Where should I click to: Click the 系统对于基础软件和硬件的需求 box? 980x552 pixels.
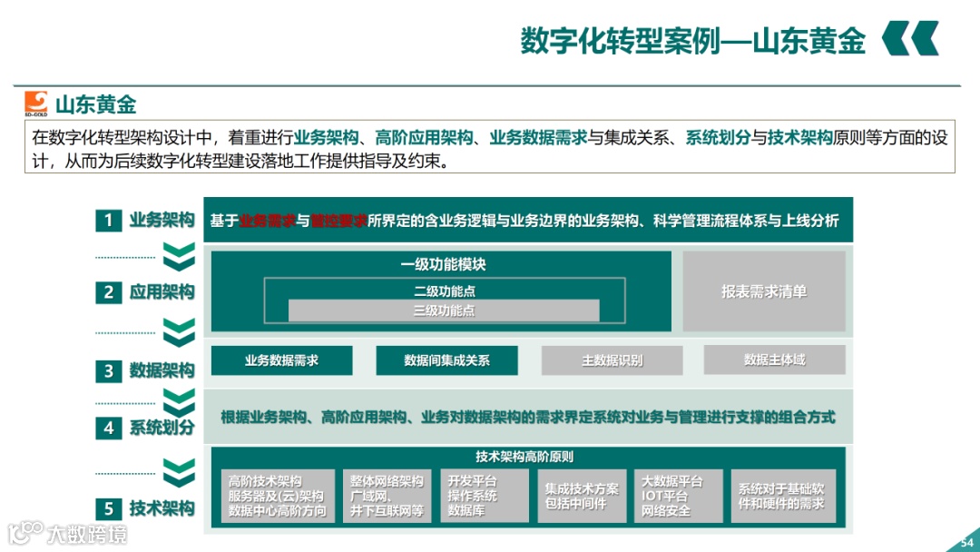point(783,497)
